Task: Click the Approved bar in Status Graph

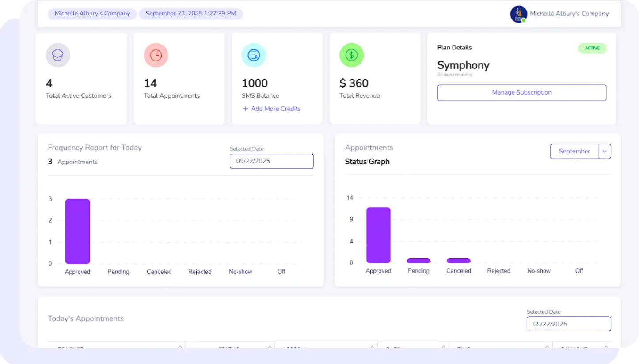Action: 378,235
